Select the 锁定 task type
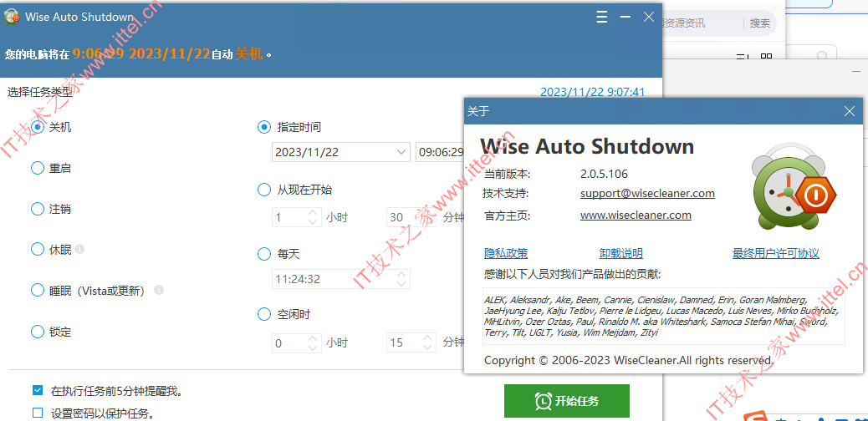 point(37,332)
